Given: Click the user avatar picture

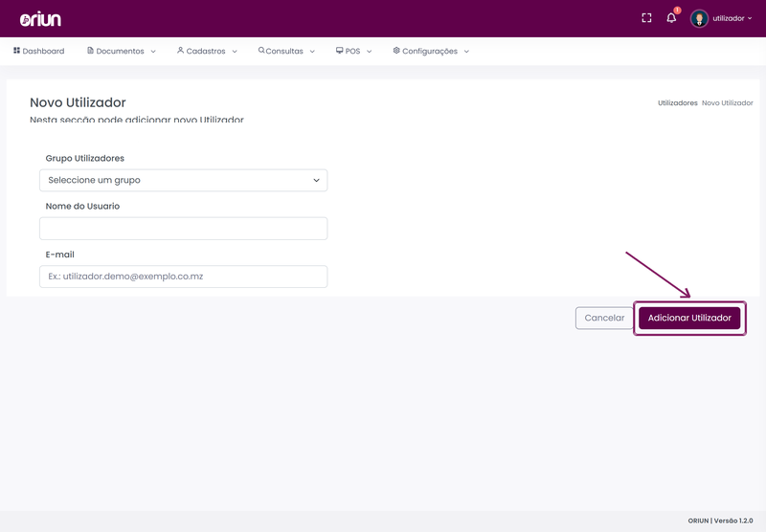Looking at the screenshot, I should pyautogui.click(x=699, y=18).
